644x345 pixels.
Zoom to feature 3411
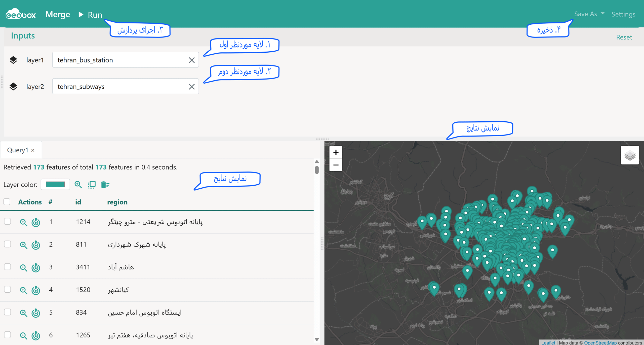coord(23,268)
